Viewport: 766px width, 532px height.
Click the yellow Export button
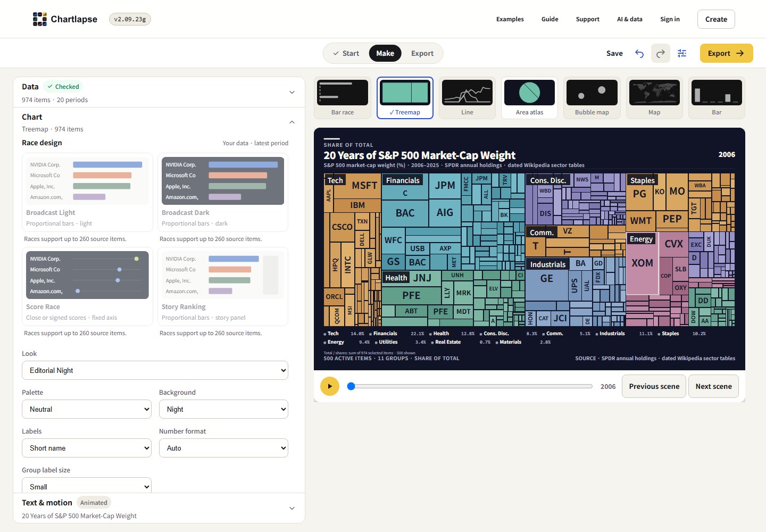pos(726,53)
